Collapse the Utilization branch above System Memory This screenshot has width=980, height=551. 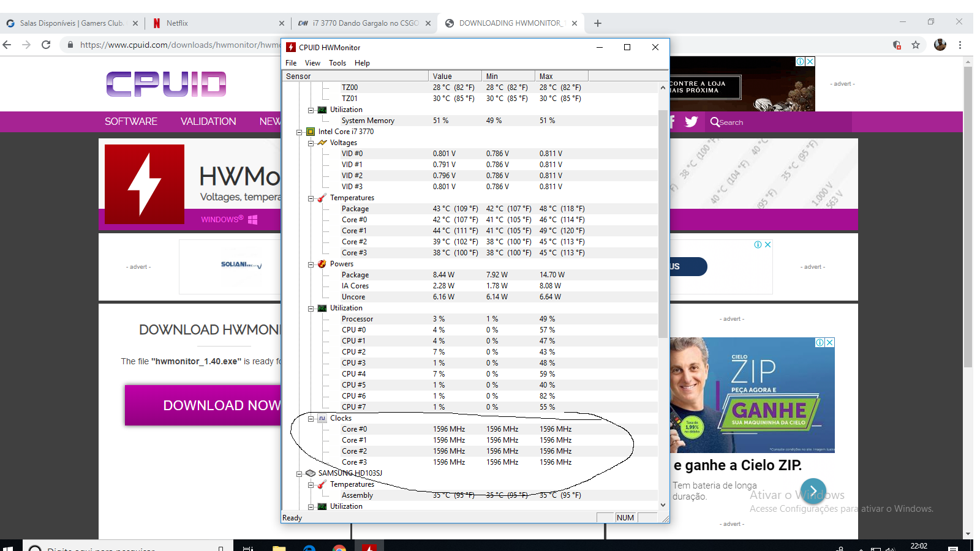311,110
